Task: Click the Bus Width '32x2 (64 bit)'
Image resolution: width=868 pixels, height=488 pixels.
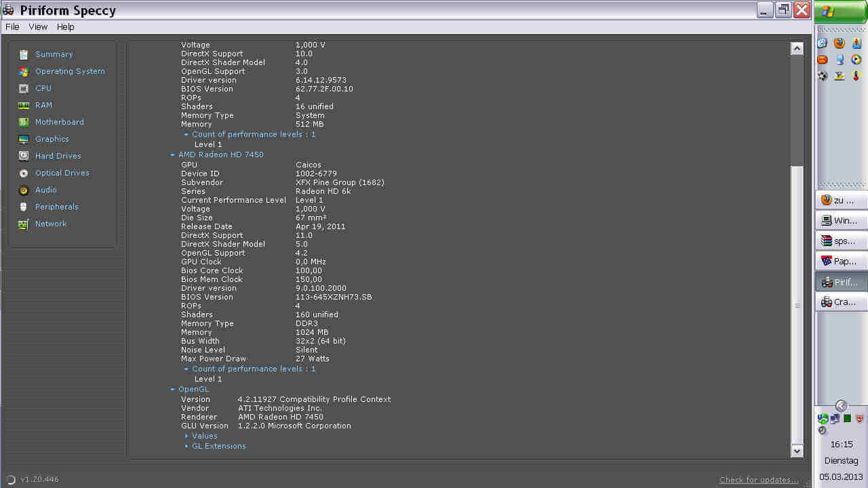Action: (x=321, y=341)
